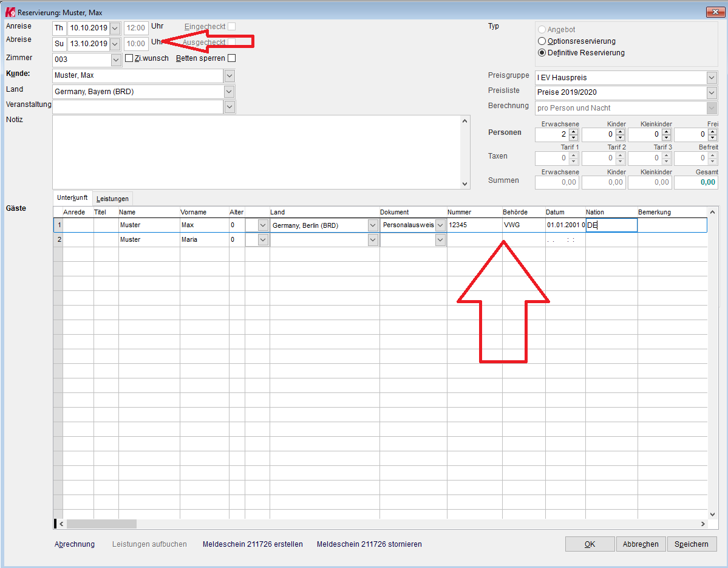Select the Angebot radio button

pyautogui.click(x=542, y=30)
